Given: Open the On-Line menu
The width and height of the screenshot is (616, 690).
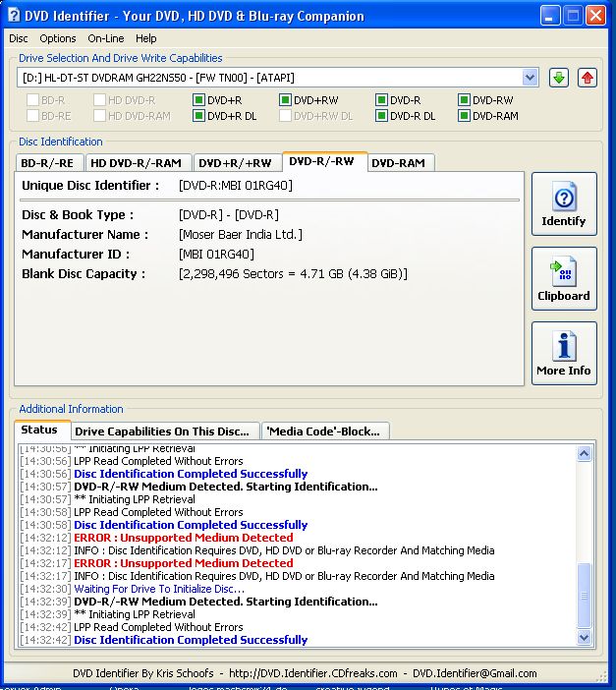Looking at the screenshot, I should [105, 38].
